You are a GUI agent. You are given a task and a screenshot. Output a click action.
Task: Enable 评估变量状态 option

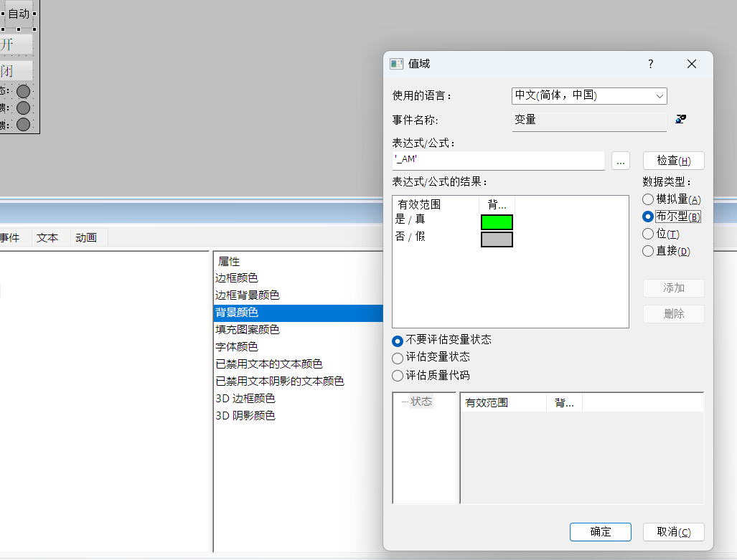[398, 358]
